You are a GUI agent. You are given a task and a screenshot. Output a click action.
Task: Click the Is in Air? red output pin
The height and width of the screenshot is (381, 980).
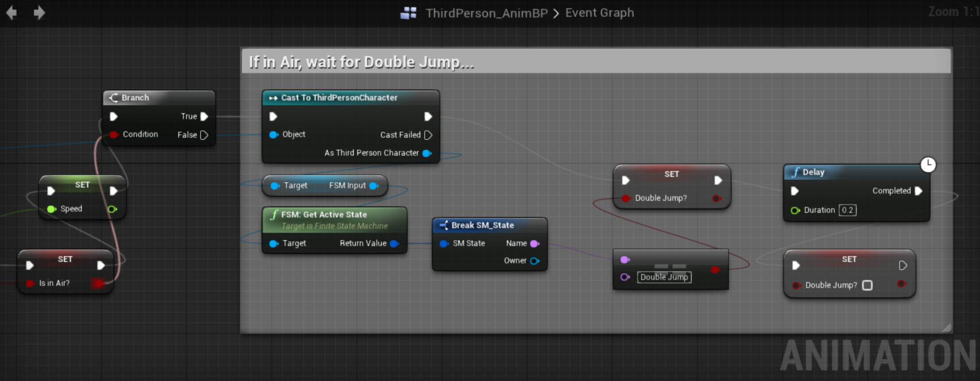point(98,283)
